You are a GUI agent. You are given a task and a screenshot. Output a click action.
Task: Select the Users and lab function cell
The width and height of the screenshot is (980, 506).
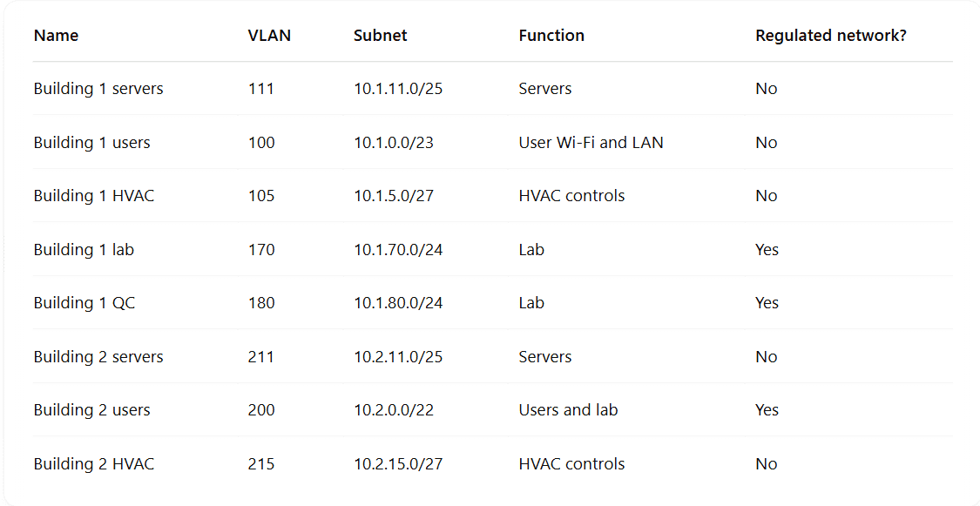568,410
